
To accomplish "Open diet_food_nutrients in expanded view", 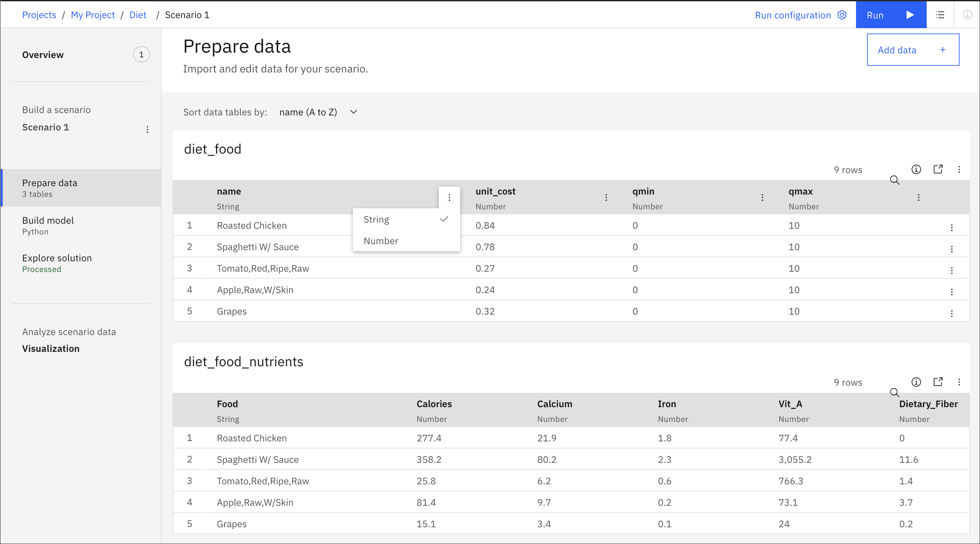I will (x=938, y=382).
